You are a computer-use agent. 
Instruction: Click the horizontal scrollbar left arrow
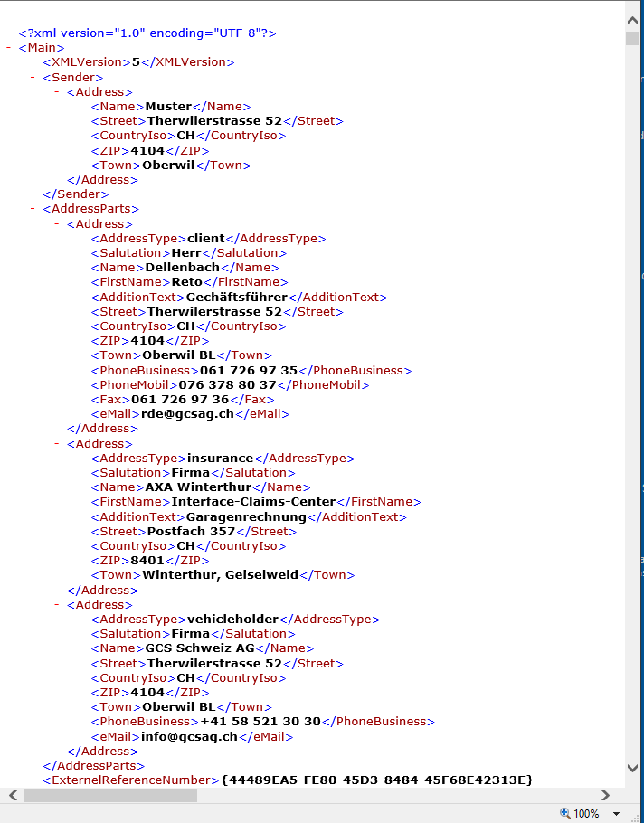14,795
